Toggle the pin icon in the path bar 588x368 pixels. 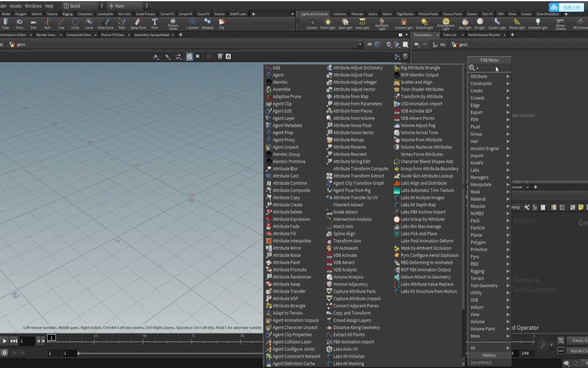pyautogui.click(x=369, y=45)
